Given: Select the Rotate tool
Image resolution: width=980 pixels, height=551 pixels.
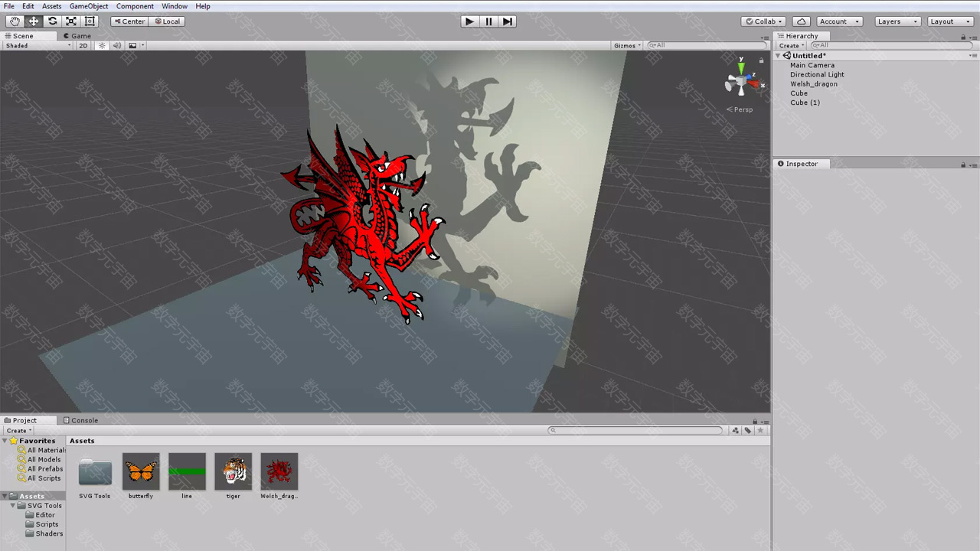Looking at the screenshot, I should [x=52, y=21].
